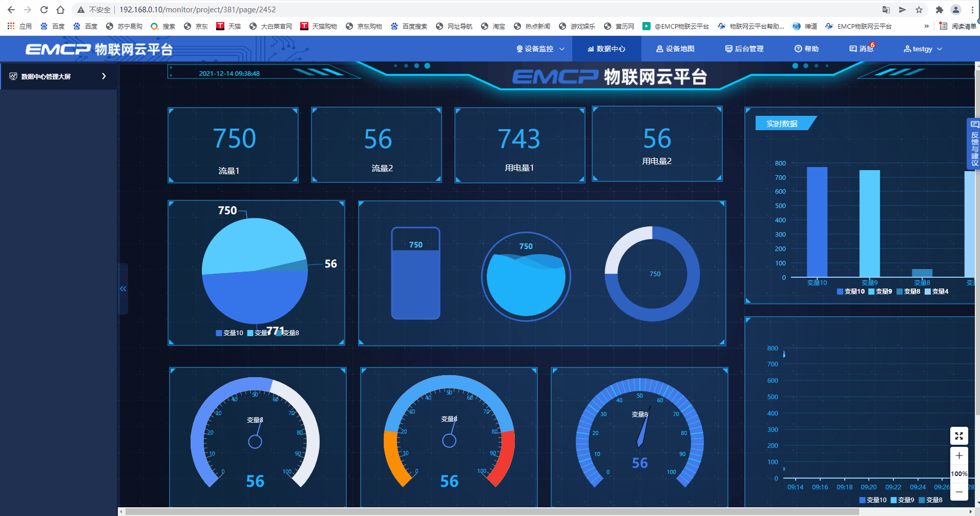This screenshot has height=516, width=980.
Task: Expand testgy user account dropdown
Action: point(923,49)
